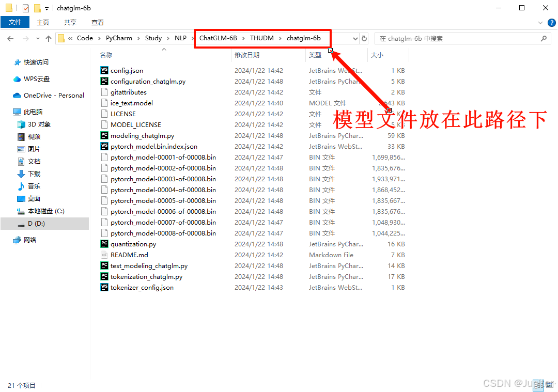558x392 pixels.
Task: Open the recent locations dropdown arrow
Action: (38, 38)
